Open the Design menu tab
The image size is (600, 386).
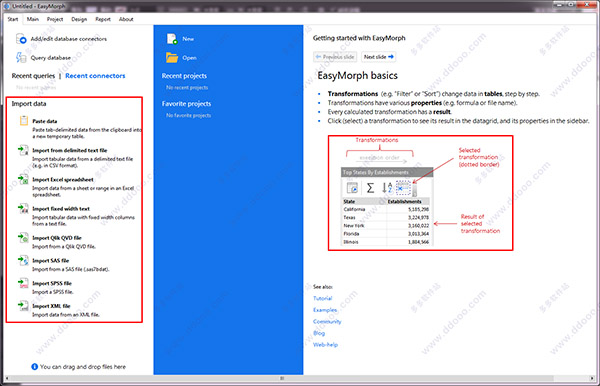[79, 19]
